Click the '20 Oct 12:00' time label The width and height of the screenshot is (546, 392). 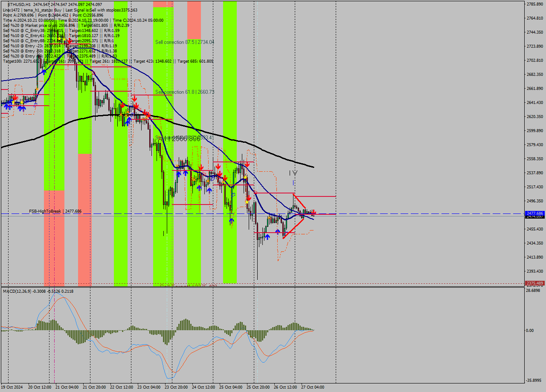click(x=40, y=387)
